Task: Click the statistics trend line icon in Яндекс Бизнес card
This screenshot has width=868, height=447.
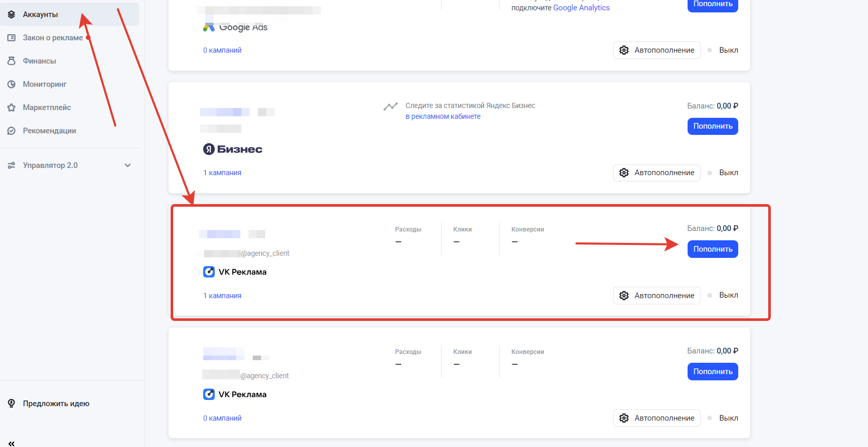Action: 390,106
